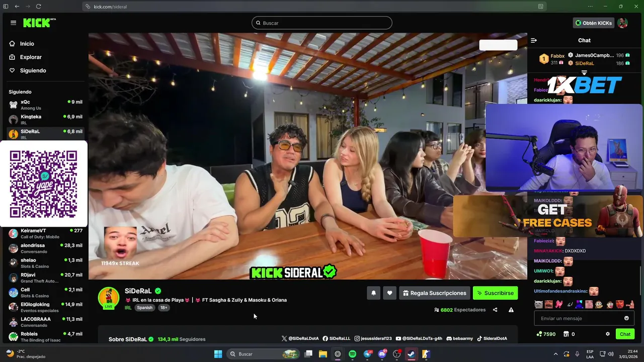Viewport: 644px width, 362px height.
Task: Click the Buscar search field on Kick
Action: tap(322, 23)
